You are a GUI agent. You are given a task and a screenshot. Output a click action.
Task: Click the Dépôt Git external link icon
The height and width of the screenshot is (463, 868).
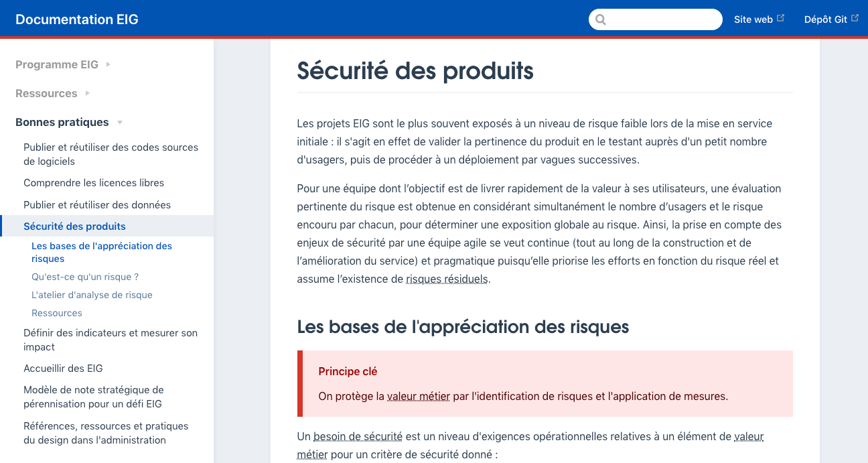pyautogui.click(x=855, y=19)
